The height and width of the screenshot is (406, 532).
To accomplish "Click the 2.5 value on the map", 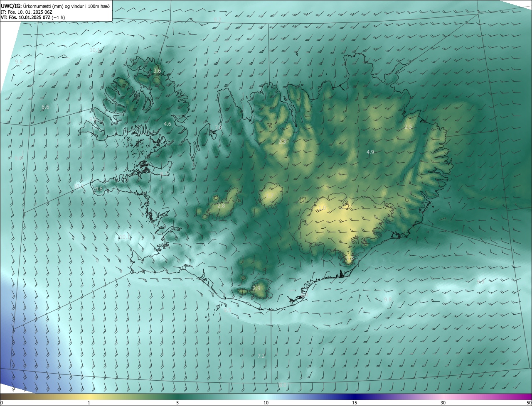I will (x=408, y=127).
